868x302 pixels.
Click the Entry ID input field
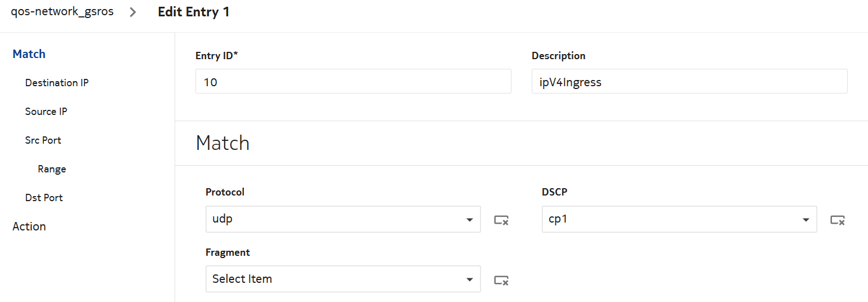[353, 81]
